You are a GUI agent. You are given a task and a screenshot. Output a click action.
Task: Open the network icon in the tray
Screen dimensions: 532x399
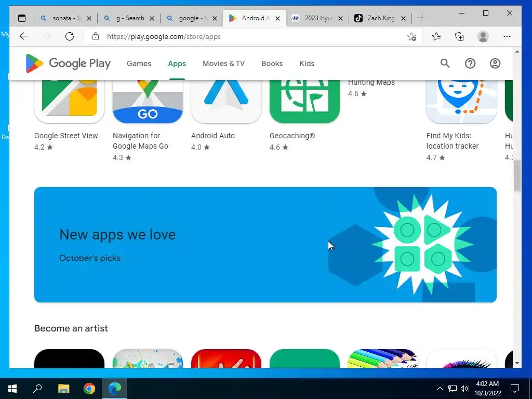click(453, 389)
